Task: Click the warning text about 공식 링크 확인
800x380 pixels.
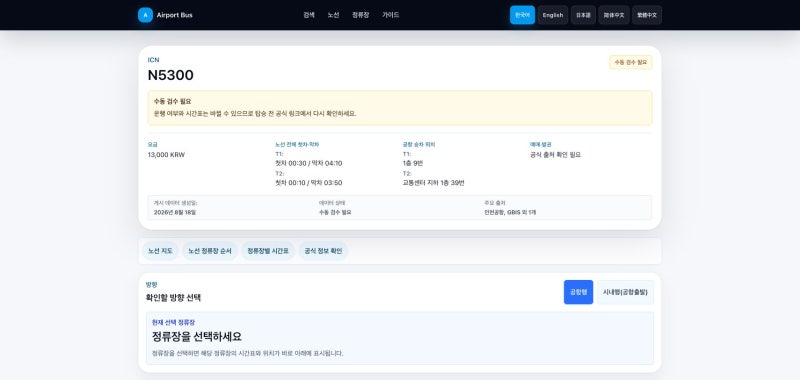Action: 255,114
